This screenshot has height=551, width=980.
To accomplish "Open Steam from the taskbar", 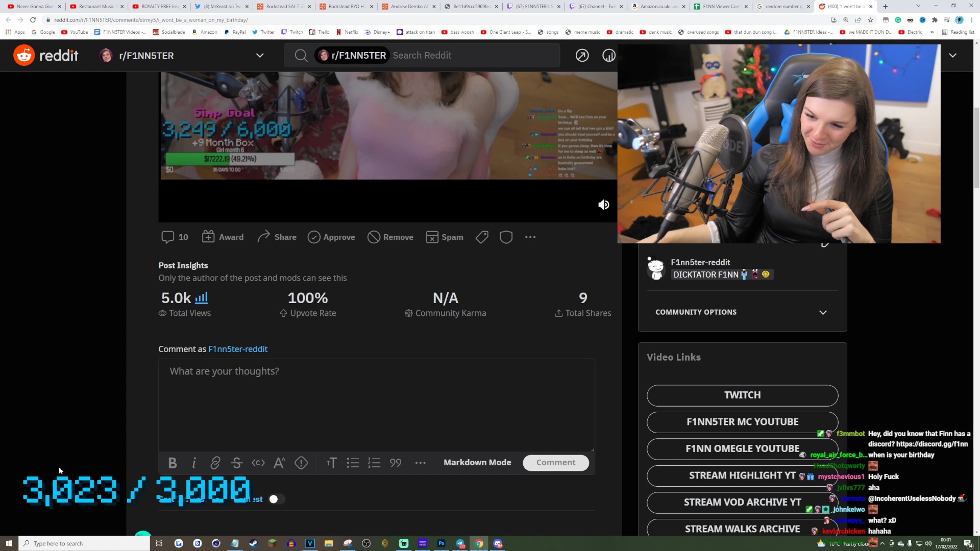I will point(254,543).
